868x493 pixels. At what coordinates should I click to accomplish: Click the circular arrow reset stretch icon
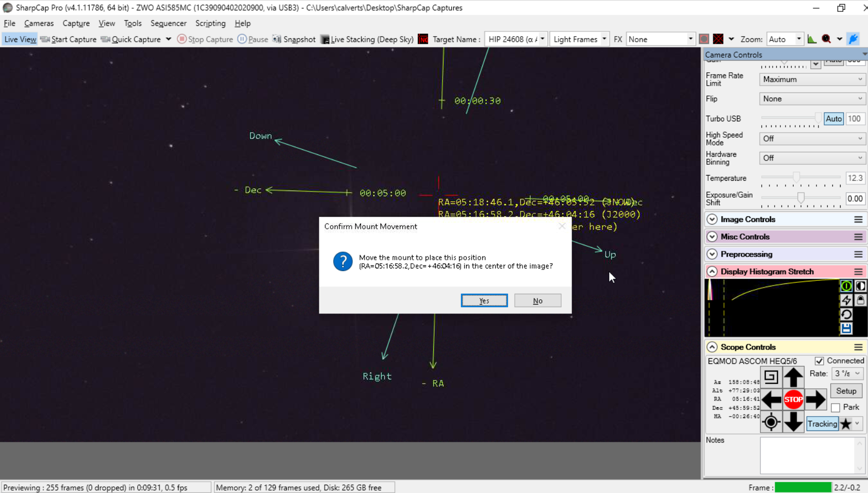point(846,314)
